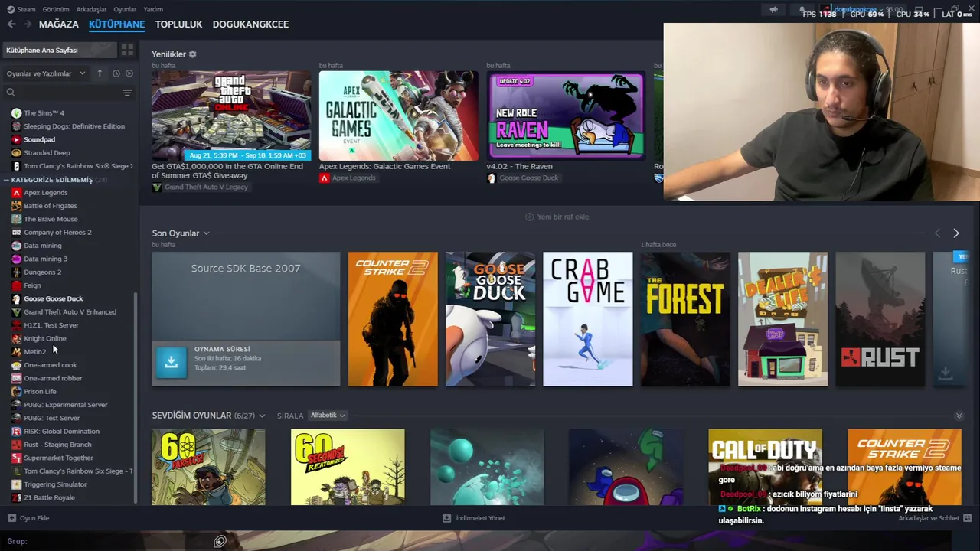Open the DOGUKANGKCEE profile tab

(250, 24)
